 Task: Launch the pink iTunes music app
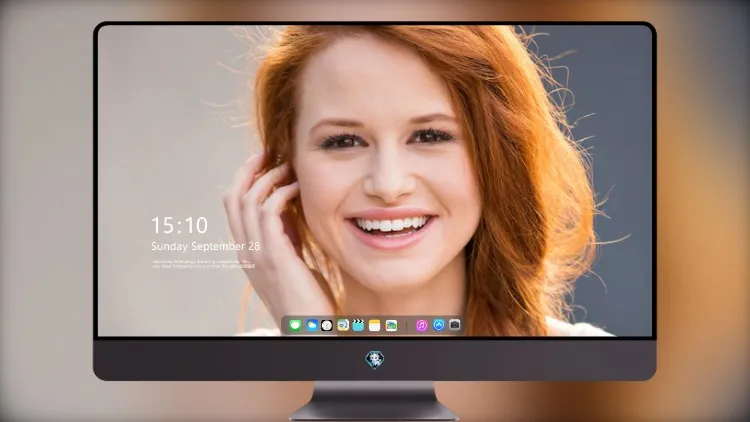[421, 325]
